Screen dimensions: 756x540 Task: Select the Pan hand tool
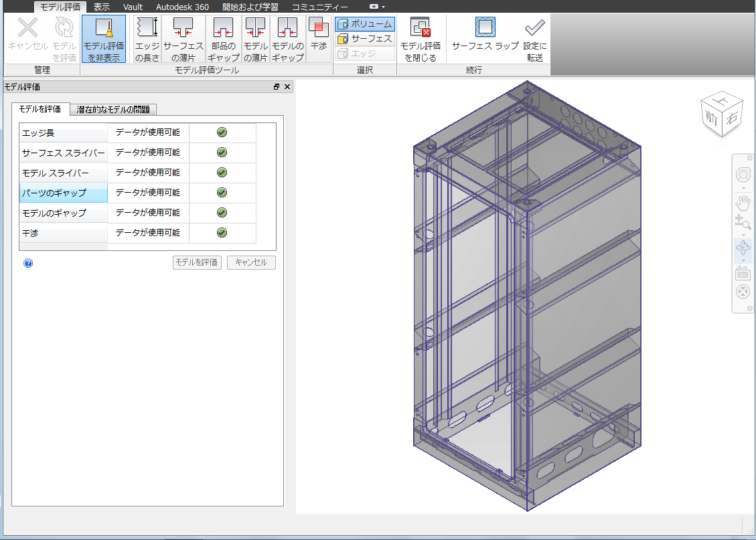743,202
